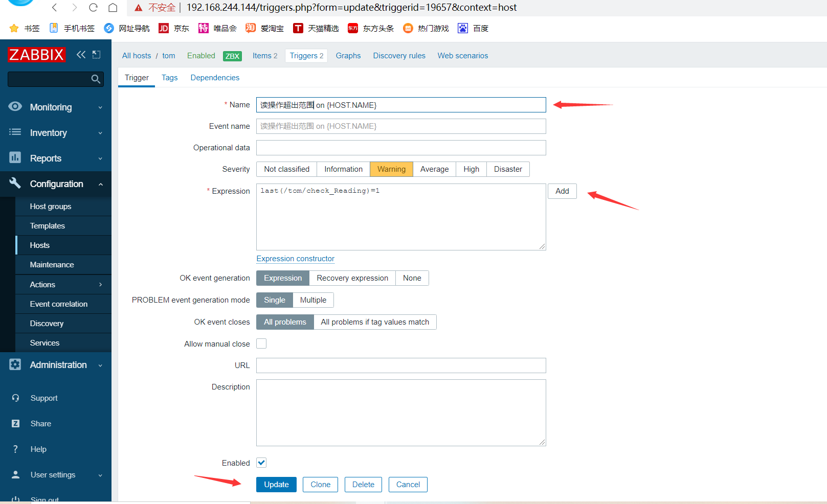Set severity to Not classified
Viewport: 827px width, 504px height.
click(287, 169)
